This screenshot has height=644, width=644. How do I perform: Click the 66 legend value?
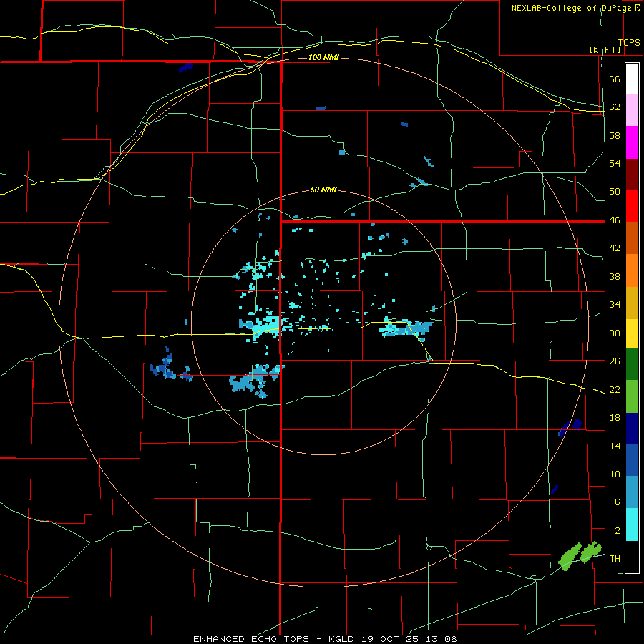coord(615,79)
